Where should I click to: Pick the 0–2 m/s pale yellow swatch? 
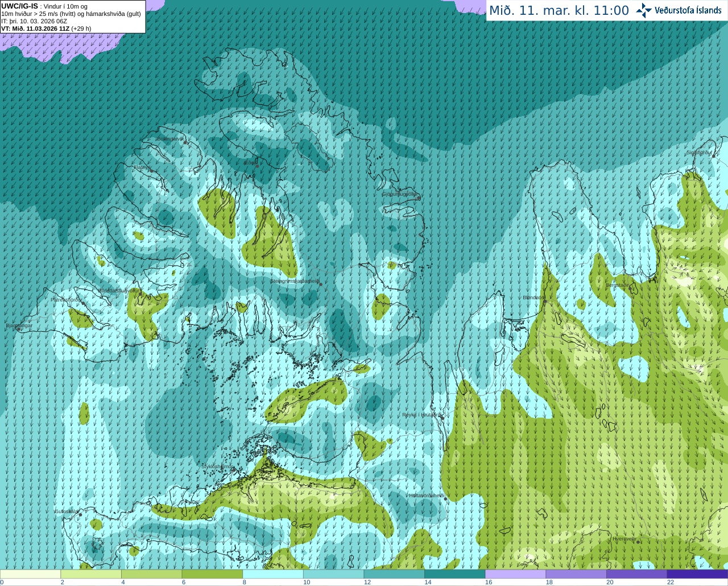click(x=30, y=574)
